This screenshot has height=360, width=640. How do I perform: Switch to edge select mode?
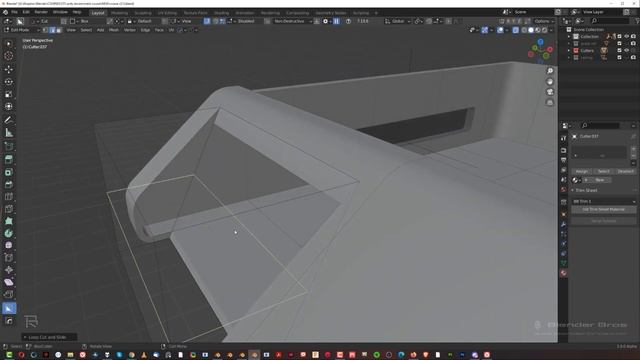52,30
